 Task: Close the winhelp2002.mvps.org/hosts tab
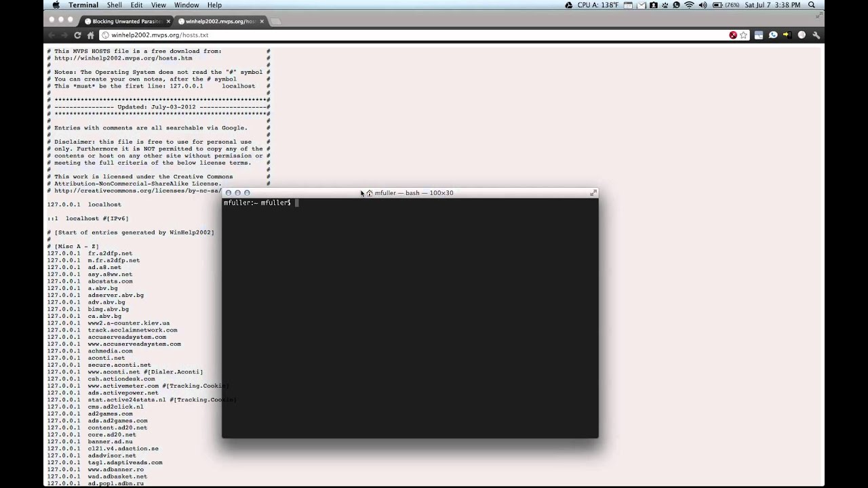(x=262, y=21)
